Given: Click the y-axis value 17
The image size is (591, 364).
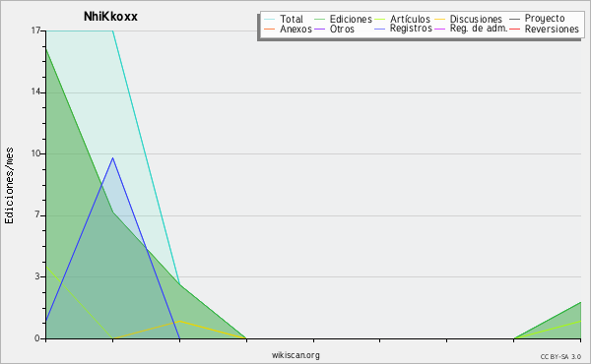Looking at the screenshot, I should pos(35,30).
